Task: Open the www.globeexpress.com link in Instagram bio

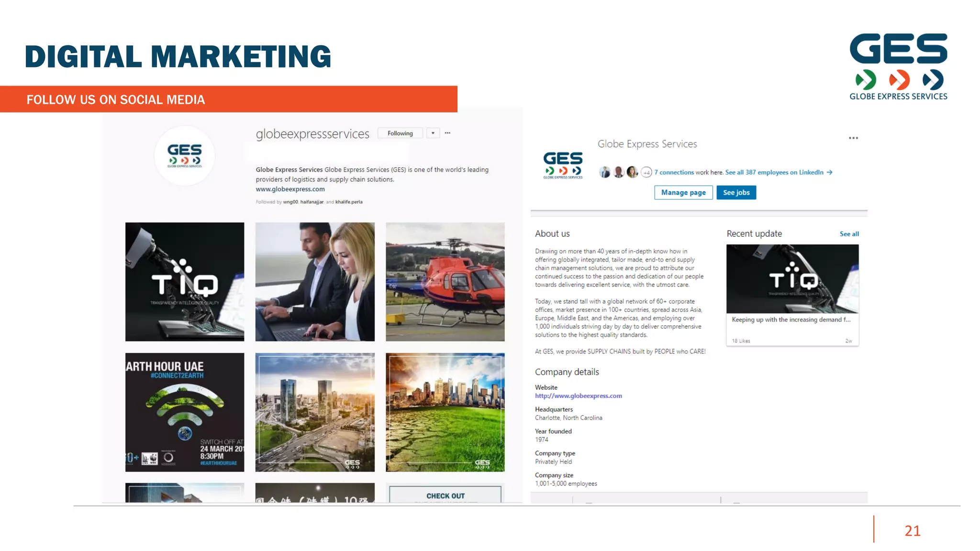Action: pyautogui.click(x=290, y=189)
